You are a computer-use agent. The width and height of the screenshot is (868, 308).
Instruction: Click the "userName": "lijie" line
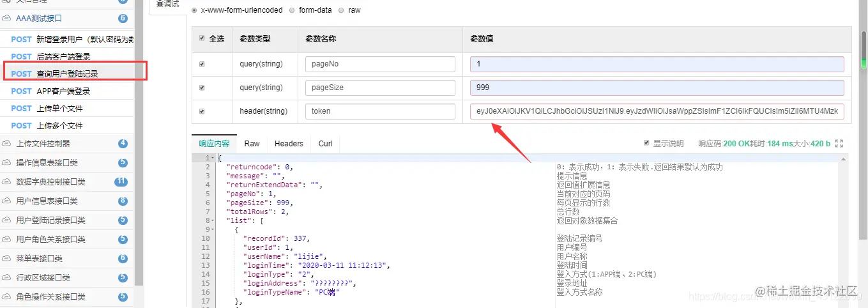coord(285,256)
